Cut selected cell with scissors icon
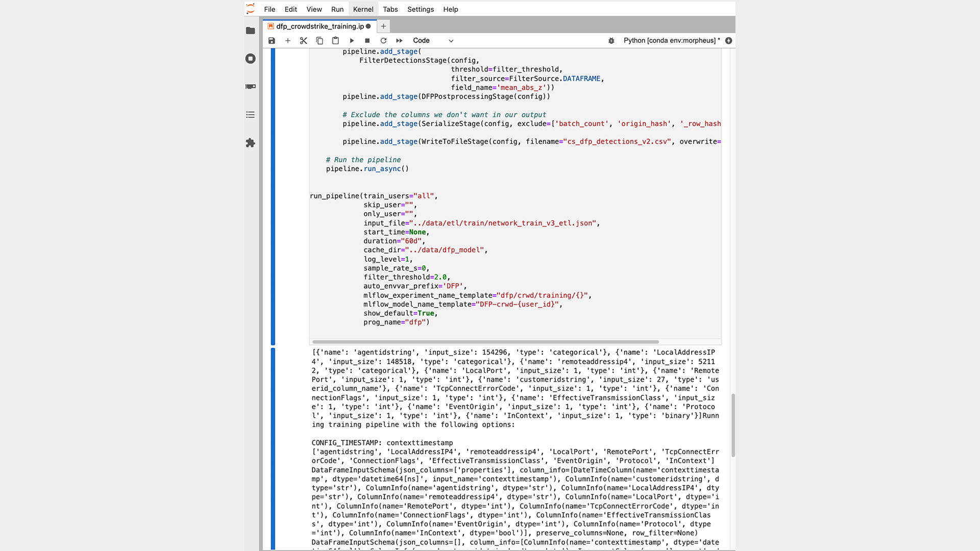The image size is (980, 551). (x=304, y=41)
